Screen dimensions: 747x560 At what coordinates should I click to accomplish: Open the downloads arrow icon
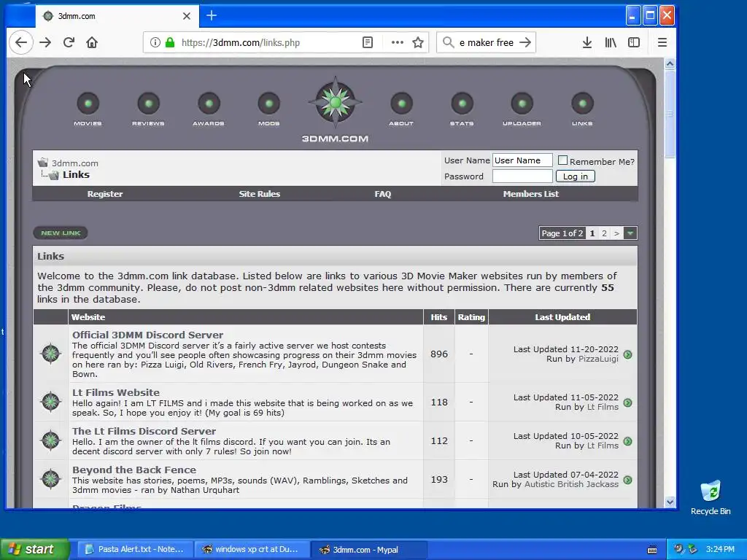pyautogui.click(x=587, y=42)
